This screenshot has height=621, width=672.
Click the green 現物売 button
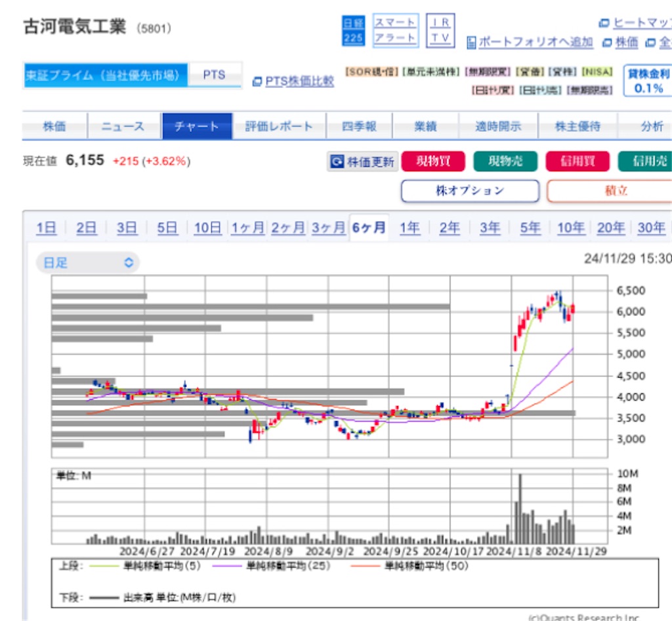505,161
